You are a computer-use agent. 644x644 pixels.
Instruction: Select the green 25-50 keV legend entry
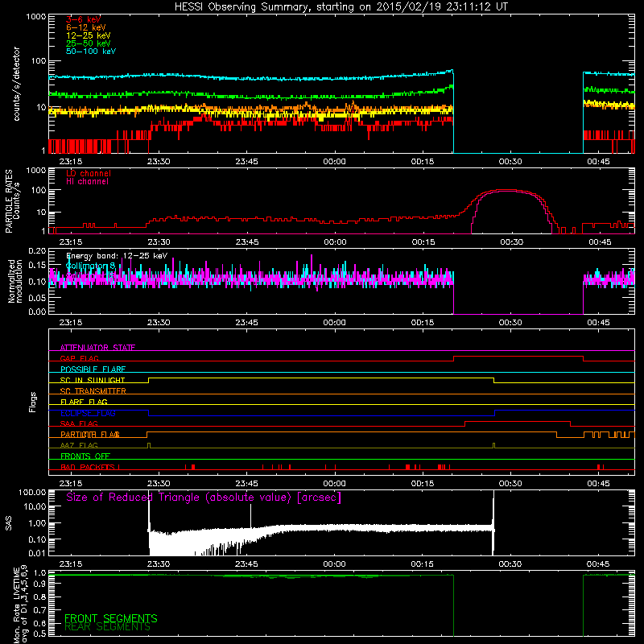coord(89,43)
